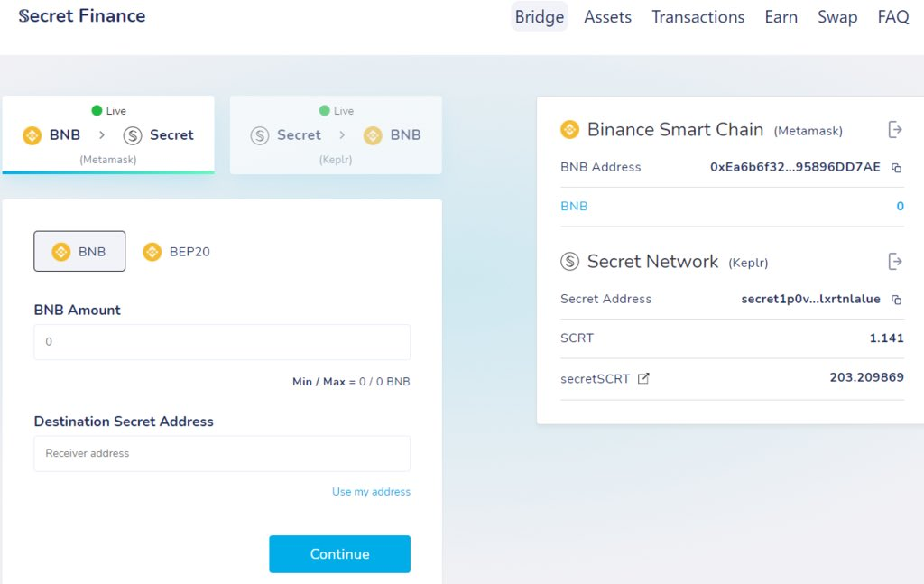Copy the BNB address
Viewport: 924px width, 584px height.
896,168
